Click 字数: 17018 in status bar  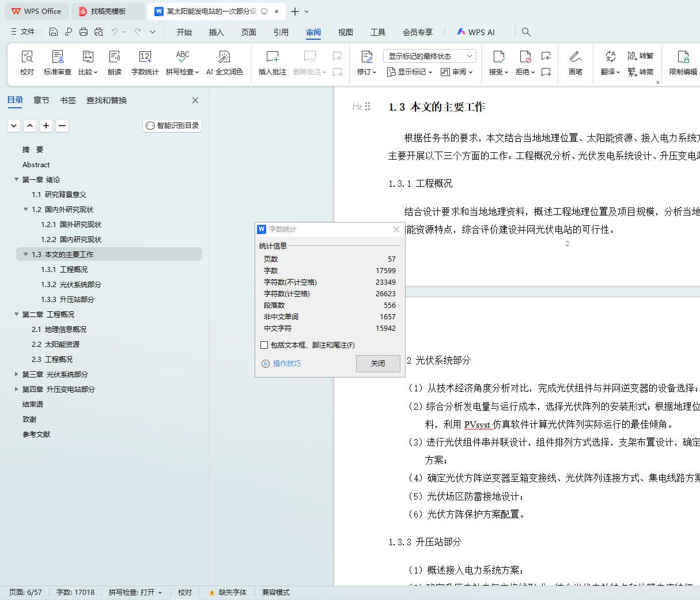tap(75, 593)
